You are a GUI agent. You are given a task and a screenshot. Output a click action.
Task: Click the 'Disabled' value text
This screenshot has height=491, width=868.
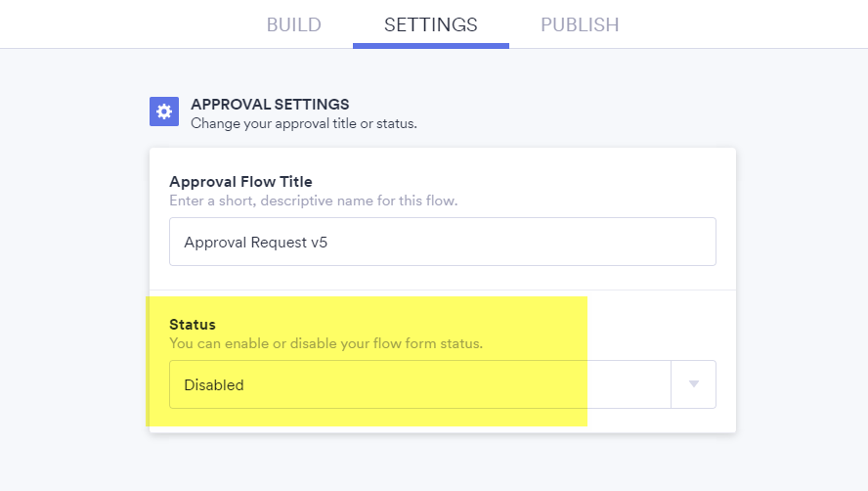point(214,384)
